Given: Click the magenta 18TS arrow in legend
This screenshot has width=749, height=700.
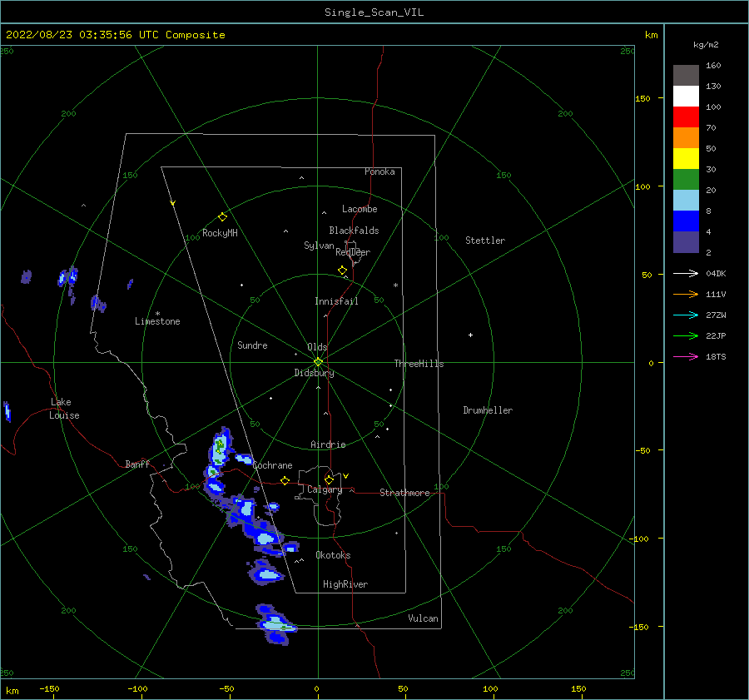Looking at the screenshot, I should [x=686, y=356].
